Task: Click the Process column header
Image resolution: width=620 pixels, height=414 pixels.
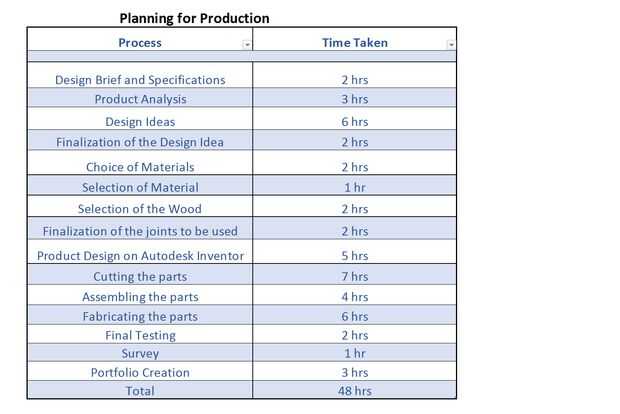Action: (139, 42)
